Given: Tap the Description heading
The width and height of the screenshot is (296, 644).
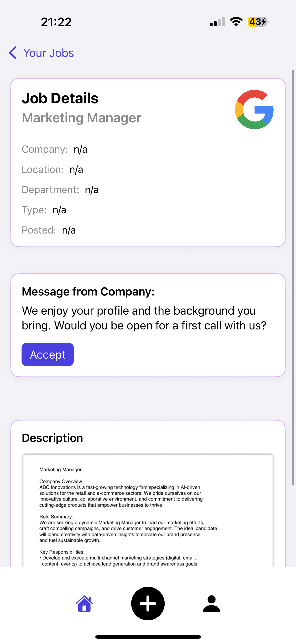Looking at the screenshot, I should 52,438.
